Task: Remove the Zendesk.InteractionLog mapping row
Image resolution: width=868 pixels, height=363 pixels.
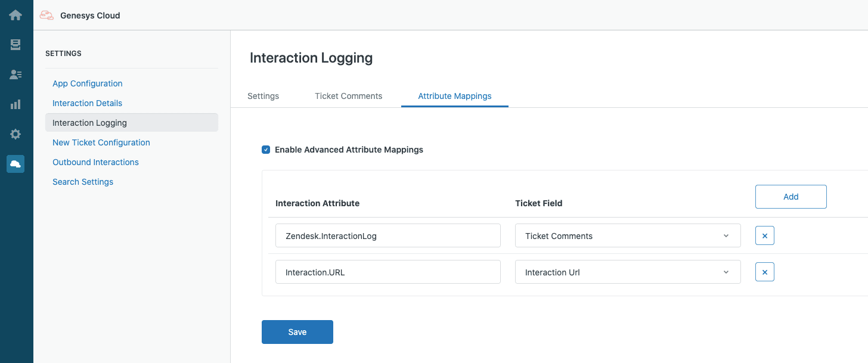Action: 764,235
